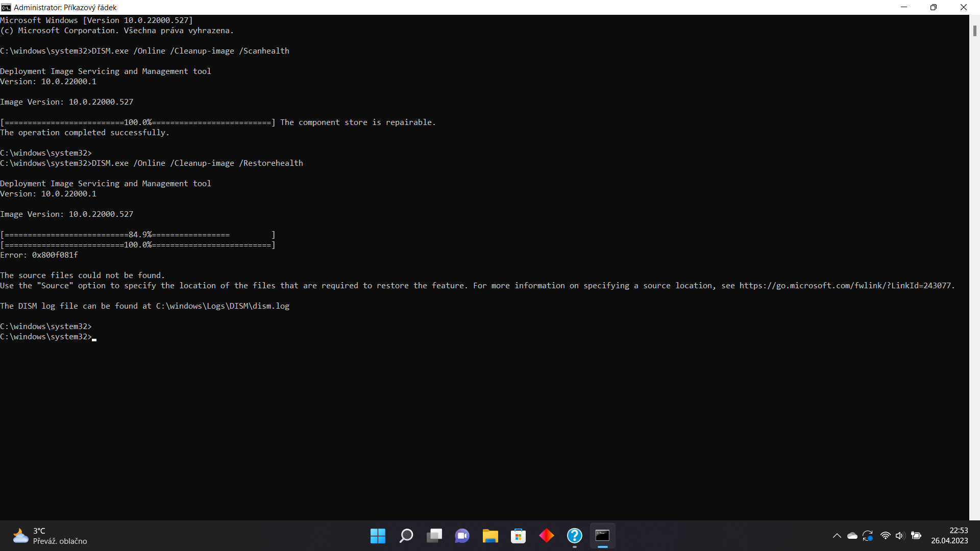The image size is (980, 551).
Task: Open the weather widget showing 3°C
Action: point(50,536)
